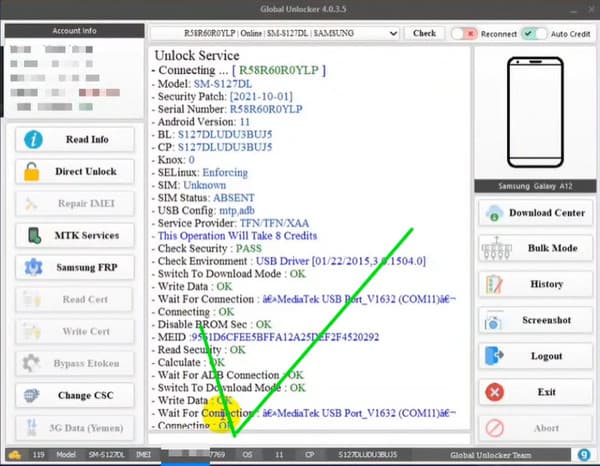
Task: Click the MTK Services phone icon
Action: (x=34, y=235)
